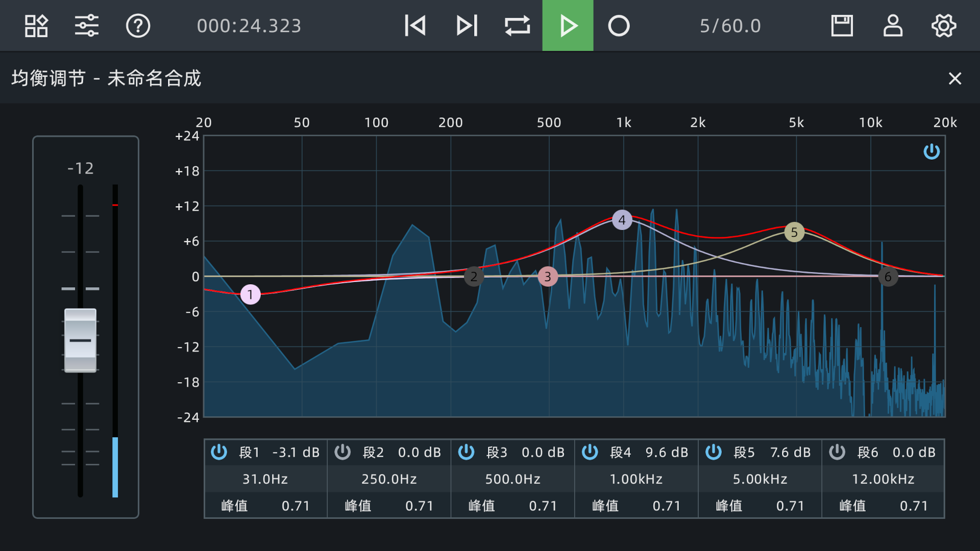This screenshot has height=551, width=980.
Task: Skip back to the beginning
Action: pos(414,26)
